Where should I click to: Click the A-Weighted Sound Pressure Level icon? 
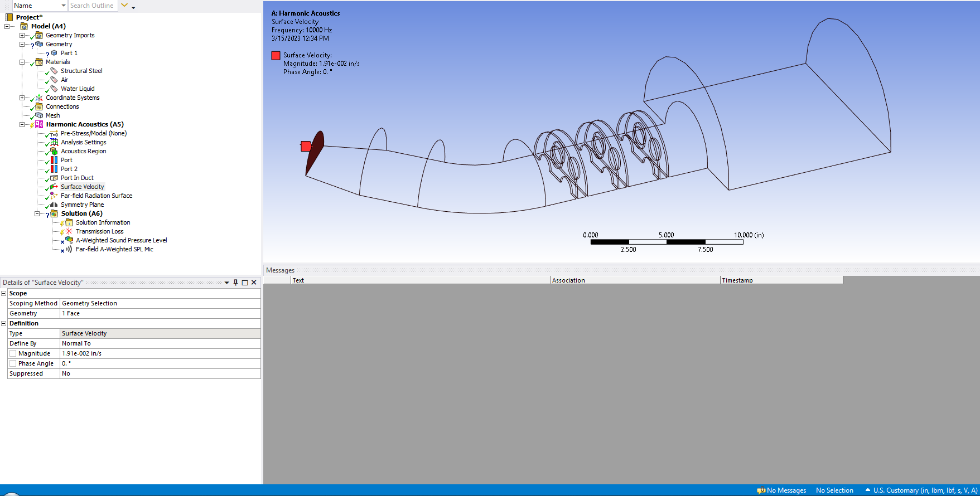[69, 240]
